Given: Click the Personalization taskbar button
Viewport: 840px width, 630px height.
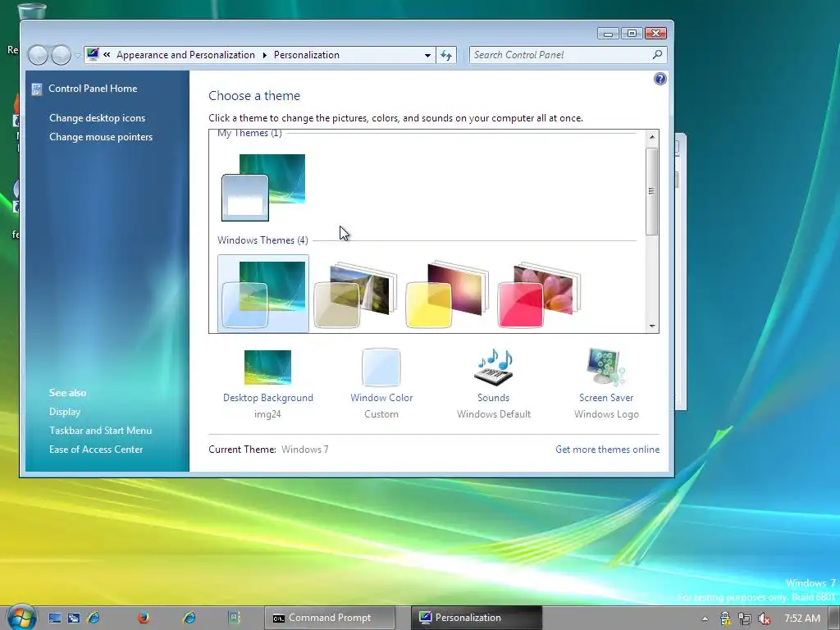Looking at the screenshot, I should 477,618.
